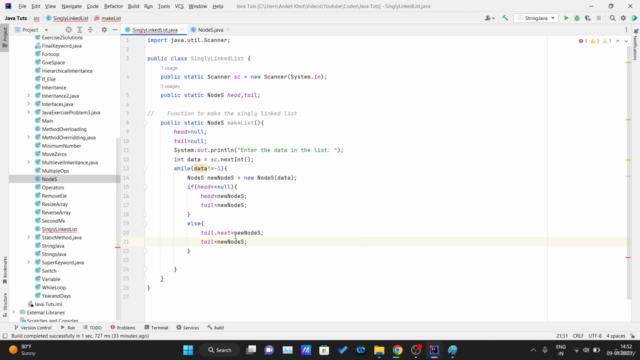This screenshot has width=640, height=360.
Task: Build project with hammer icon
Action: click(x=505, y=18)
